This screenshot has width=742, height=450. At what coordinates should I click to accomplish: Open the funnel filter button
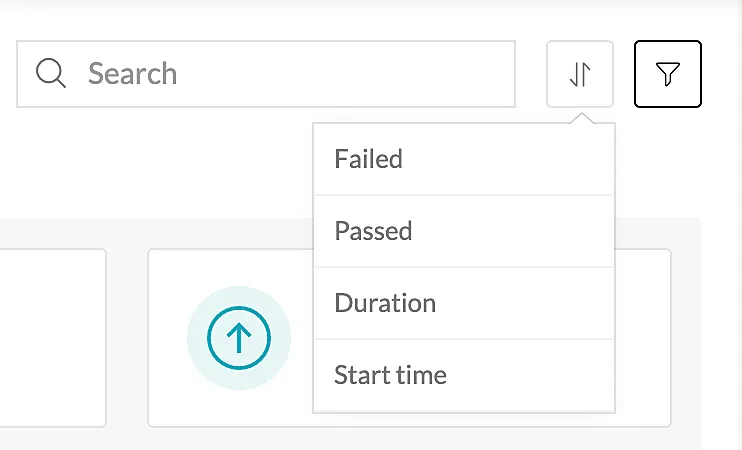(x=668, y=74)
